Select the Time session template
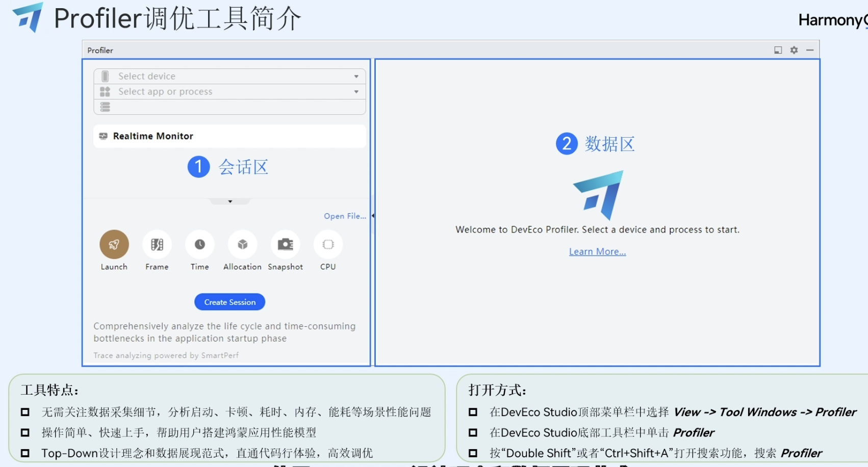 click(199, 245)
